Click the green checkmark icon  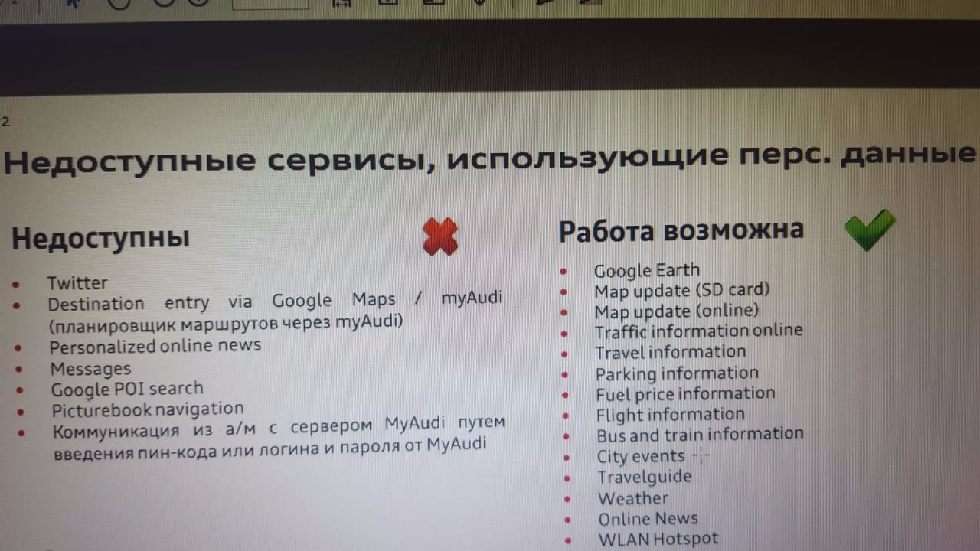(x=870, y=230)
